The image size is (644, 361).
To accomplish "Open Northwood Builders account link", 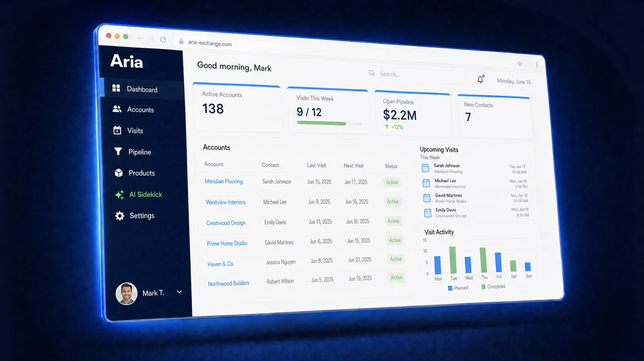I will click(x=229, y=283).
